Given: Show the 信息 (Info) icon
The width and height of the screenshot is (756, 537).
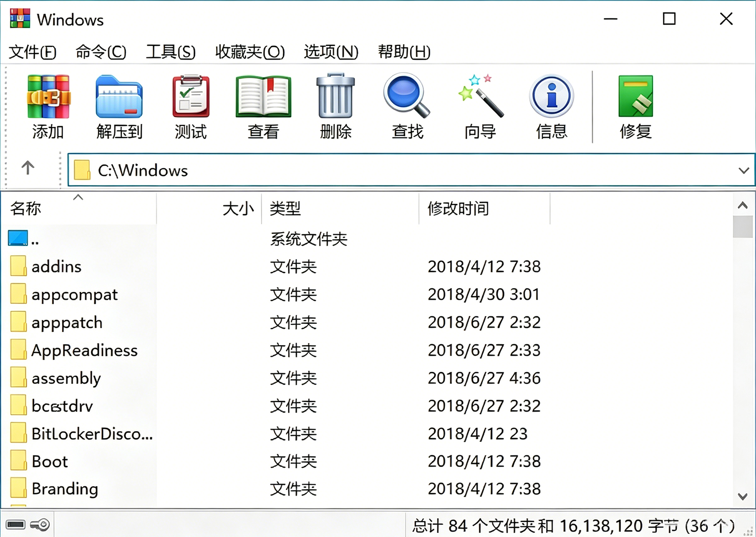Looking at the screenshot, I should click(x=552, y=96).
